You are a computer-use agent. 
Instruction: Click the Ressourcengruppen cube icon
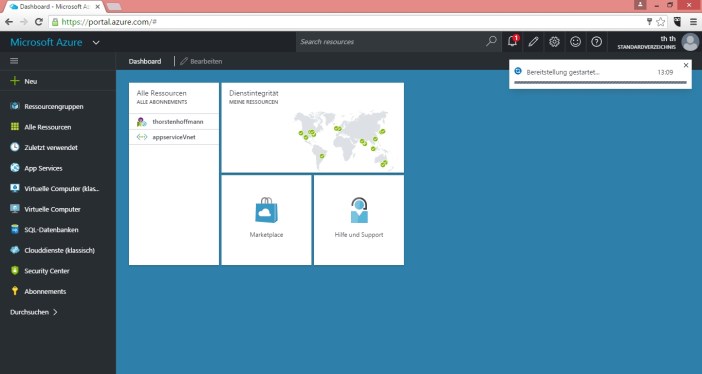[x=15, y=106]
